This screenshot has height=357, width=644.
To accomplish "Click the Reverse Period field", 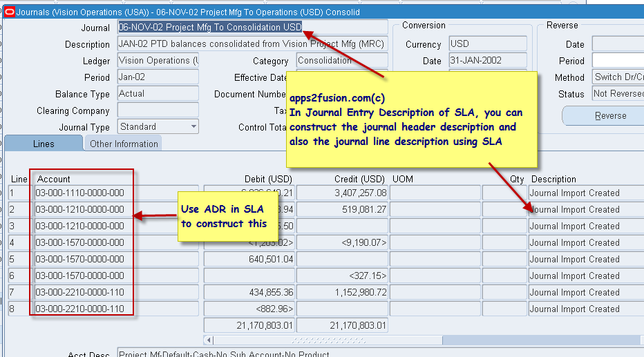I will click(x=618, y=61).
